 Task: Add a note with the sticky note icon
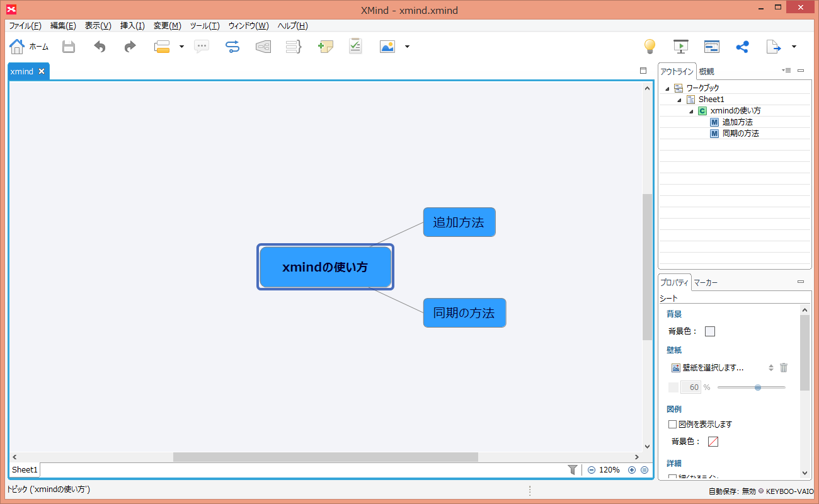325,47
